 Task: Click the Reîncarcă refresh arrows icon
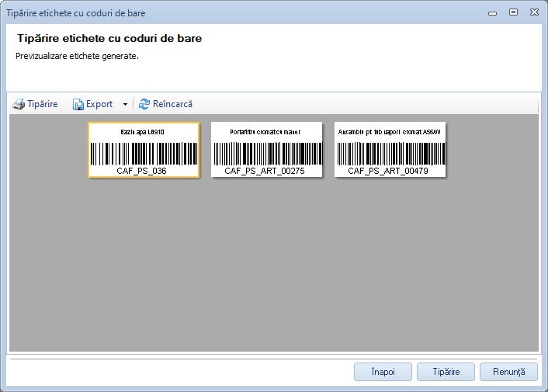(x=144, y=104)
